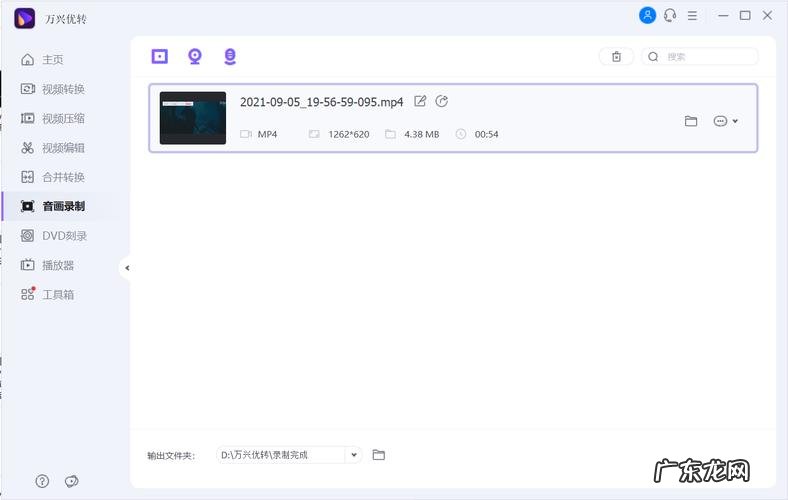Screen dimensions: 788x500
Task: Open the 工具箱 toolbox section
Action: 57,295
